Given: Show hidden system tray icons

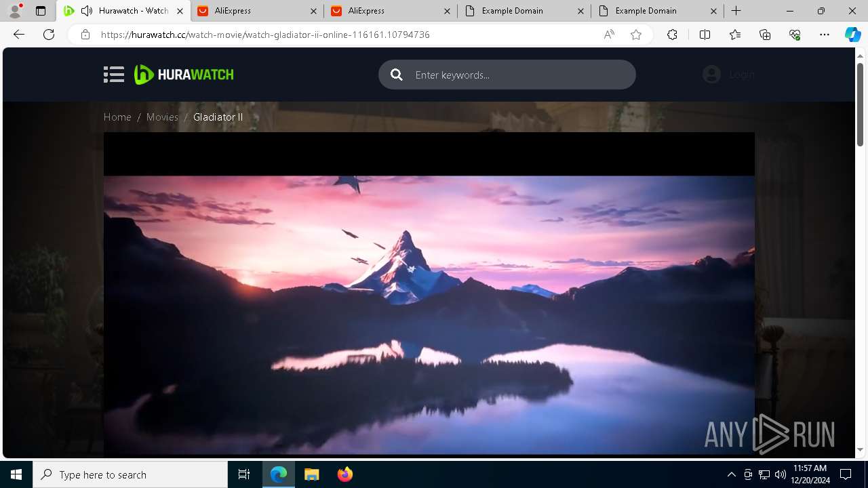Looking at the screenshot, I should pyautogui.click(x=731, y=474).
